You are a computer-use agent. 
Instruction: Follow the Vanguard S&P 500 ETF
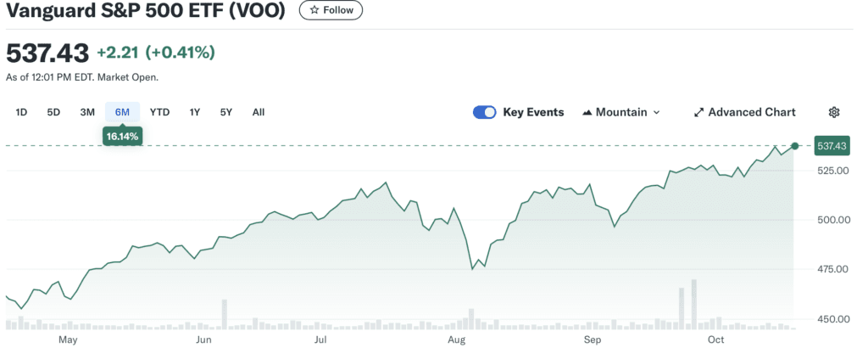click(331, 10)
